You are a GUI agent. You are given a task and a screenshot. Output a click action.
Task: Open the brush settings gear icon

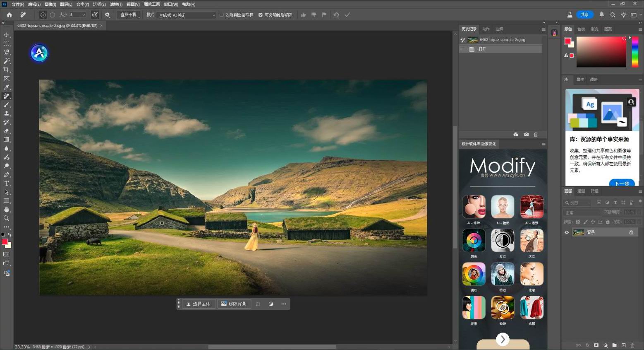point(108,15)
